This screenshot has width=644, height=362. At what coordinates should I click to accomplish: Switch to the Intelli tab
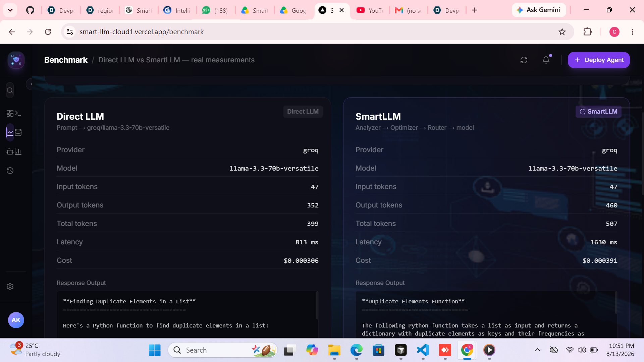click(x=177, y=10)
